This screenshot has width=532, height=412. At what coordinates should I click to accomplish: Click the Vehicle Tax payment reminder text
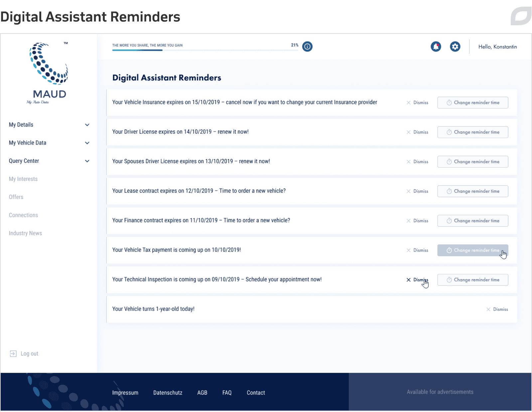pyautogui.click(x=177, y=250)
